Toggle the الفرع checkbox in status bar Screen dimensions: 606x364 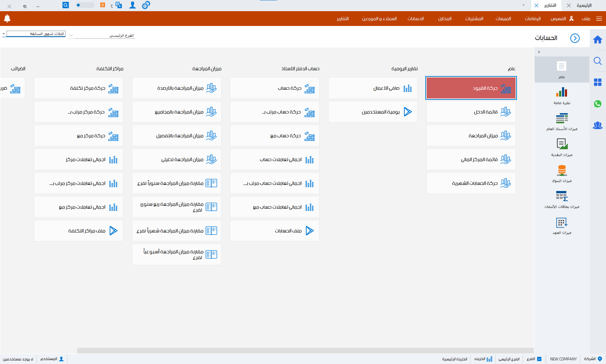(539, 359)
